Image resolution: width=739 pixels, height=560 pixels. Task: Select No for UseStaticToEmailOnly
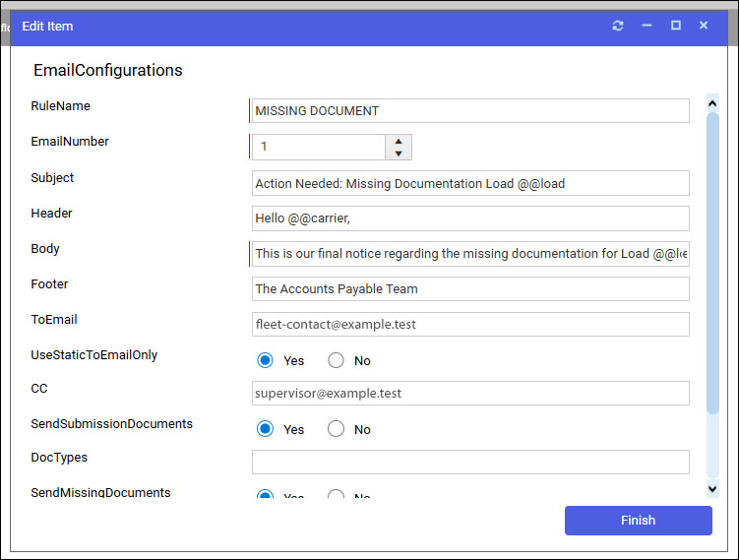click(336, 360)
